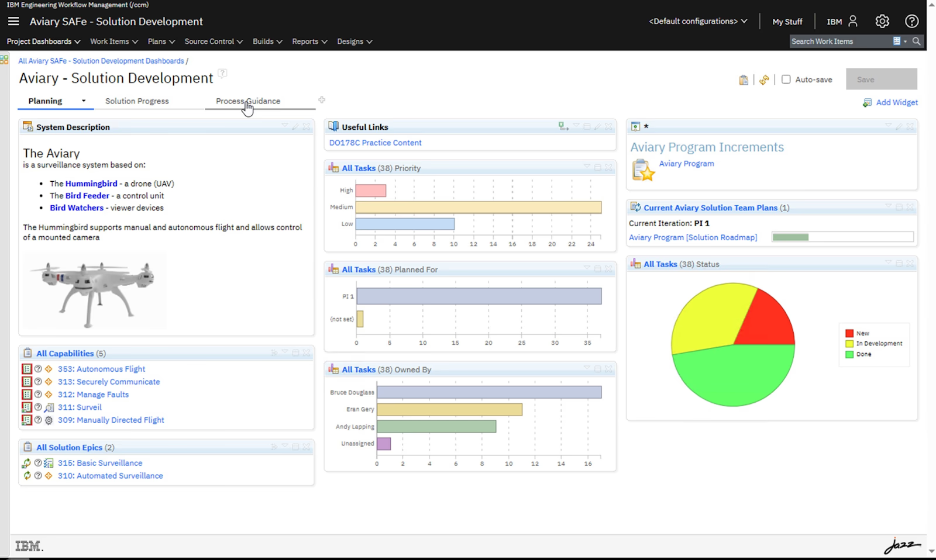The image size is (936, 560).
Task: Click the dashboard clipboard icon near Auto-save
Action: coord(744,79)
